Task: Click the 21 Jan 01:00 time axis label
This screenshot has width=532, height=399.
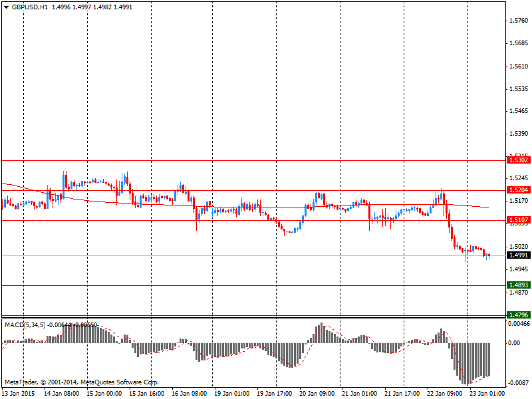Action: coord(359,394)
